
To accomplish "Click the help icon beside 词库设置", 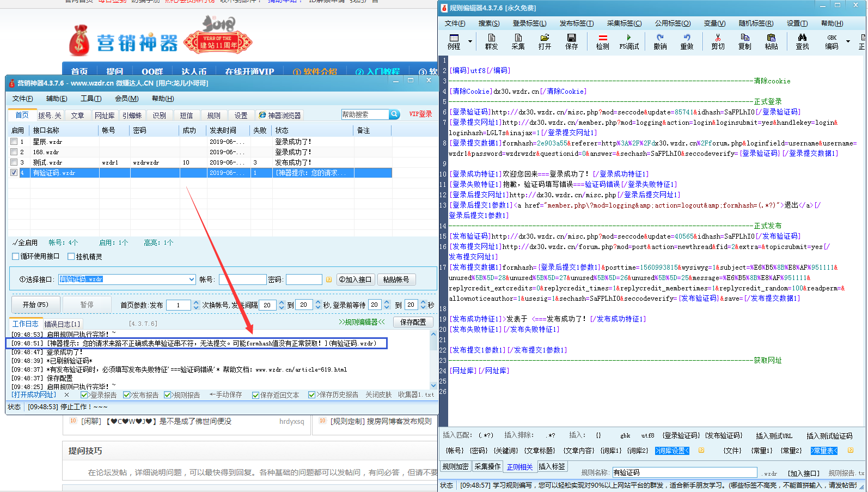I will point(701,451).
